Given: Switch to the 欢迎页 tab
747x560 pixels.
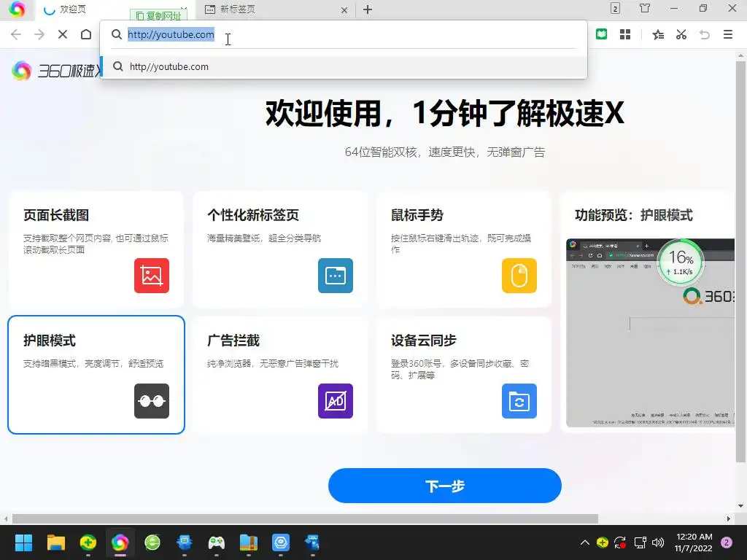Looking at the screenshot, I should click(73, 9).
